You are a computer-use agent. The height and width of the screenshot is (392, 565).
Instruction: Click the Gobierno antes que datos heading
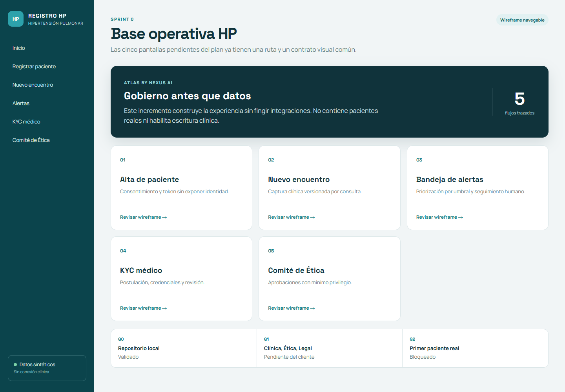click(188, 96)
